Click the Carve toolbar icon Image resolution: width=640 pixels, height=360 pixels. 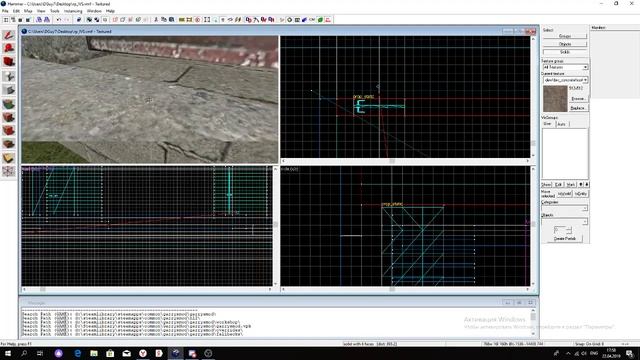[79, 20]
